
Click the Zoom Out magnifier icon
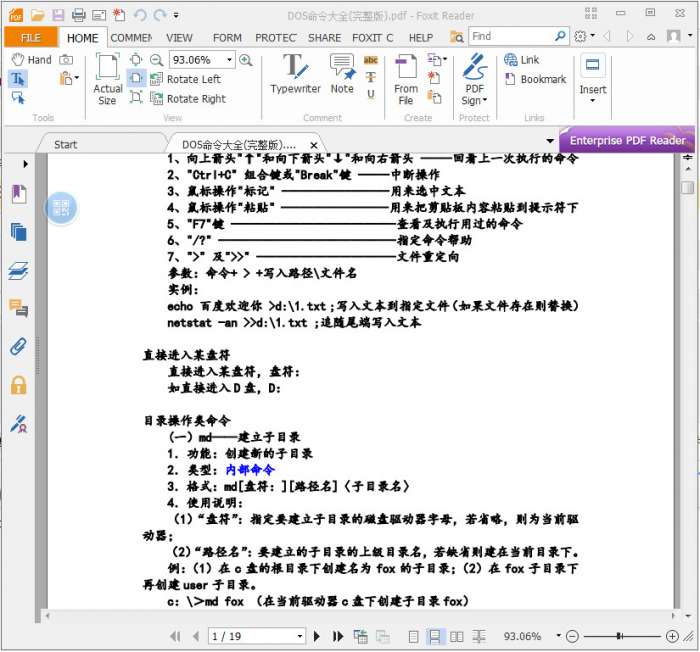click(156, 59)
